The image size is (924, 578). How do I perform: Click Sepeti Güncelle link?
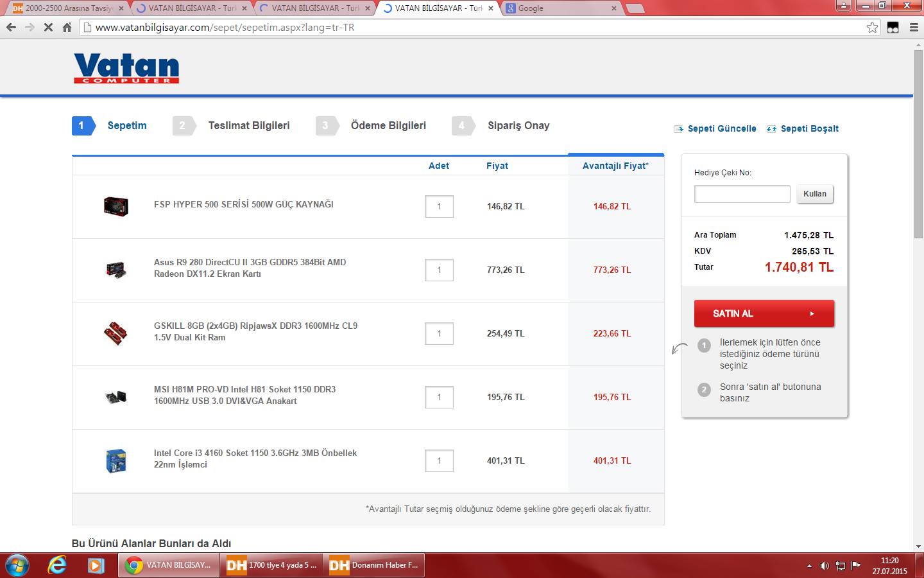pos(721,128)
